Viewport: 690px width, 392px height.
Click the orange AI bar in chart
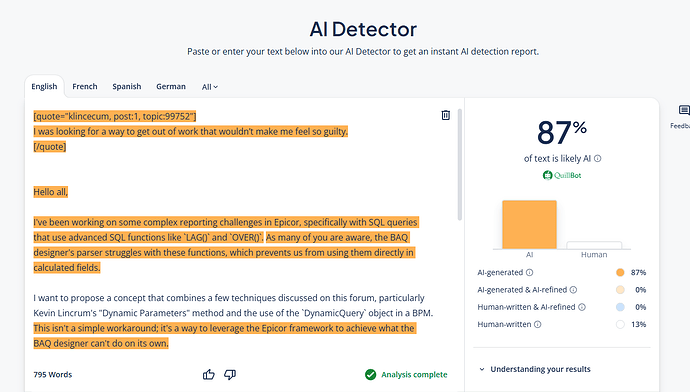click(x=529, y=224)
